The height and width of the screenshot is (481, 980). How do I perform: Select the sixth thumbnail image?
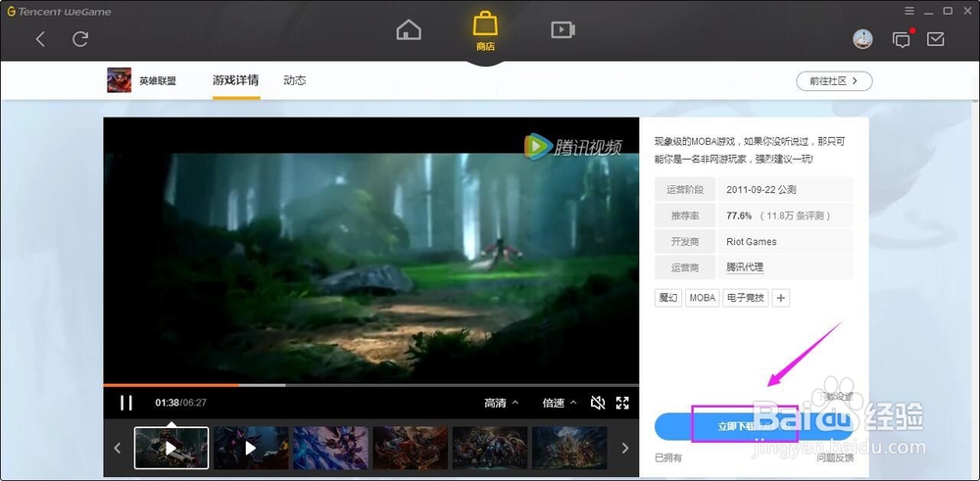[569, 448]
